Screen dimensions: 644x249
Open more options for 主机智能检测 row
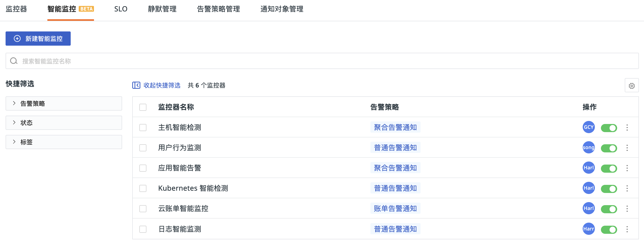[627, 127]
